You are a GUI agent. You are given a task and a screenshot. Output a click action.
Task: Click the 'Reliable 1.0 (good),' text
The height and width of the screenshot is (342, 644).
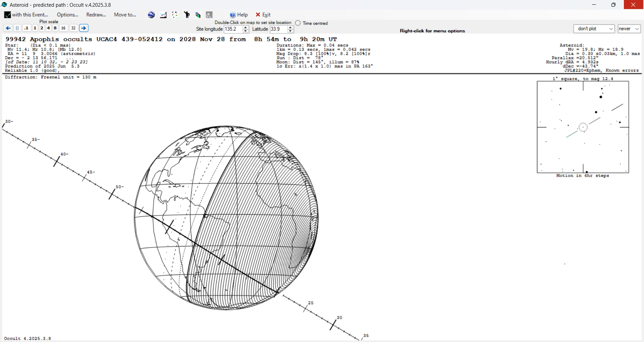tap(32, 70)
